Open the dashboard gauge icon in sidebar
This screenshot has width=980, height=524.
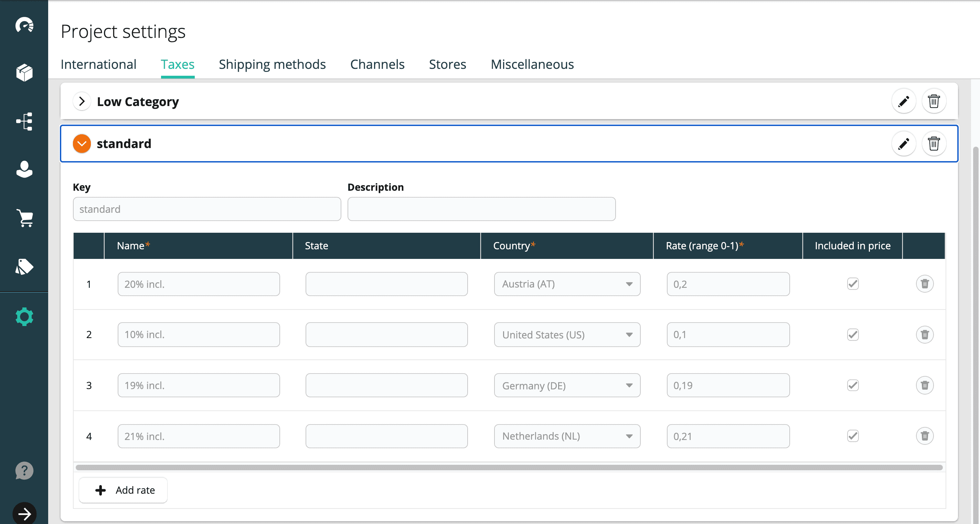(x=24, y=25)
